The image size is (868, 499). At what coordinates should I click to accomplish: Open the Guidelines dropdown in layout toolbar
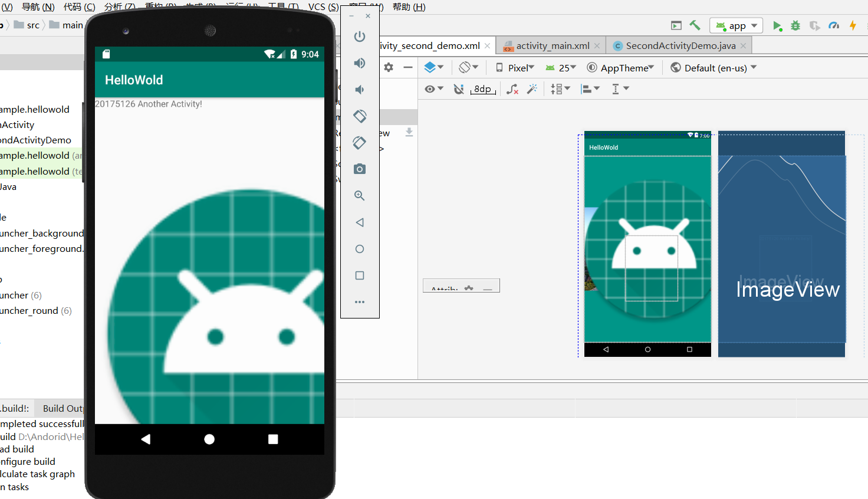click(x=621, y=89)
